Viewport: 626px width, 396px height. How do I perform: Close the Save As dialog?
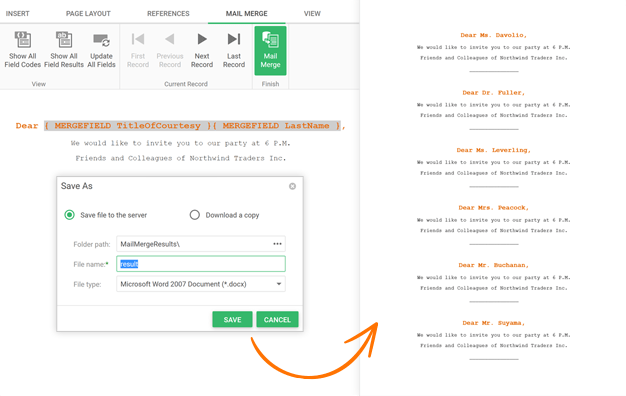[292, 186]
